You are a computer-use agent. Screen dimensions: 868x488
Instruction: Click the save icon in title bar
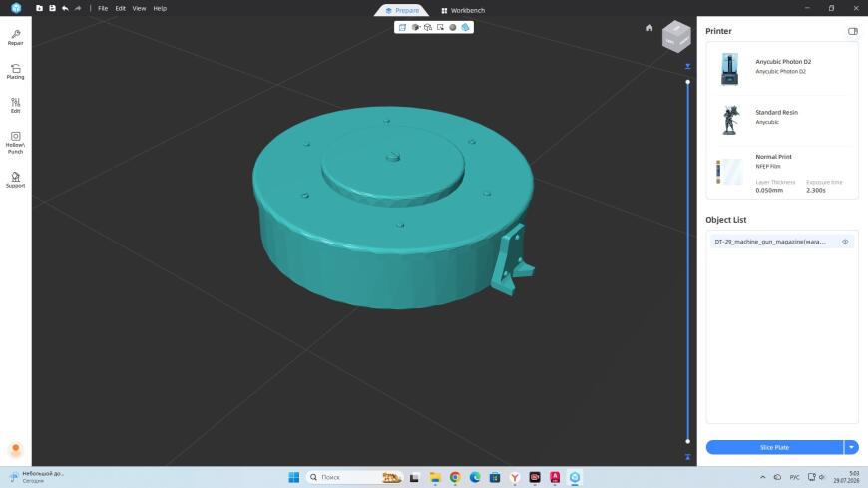52,8
